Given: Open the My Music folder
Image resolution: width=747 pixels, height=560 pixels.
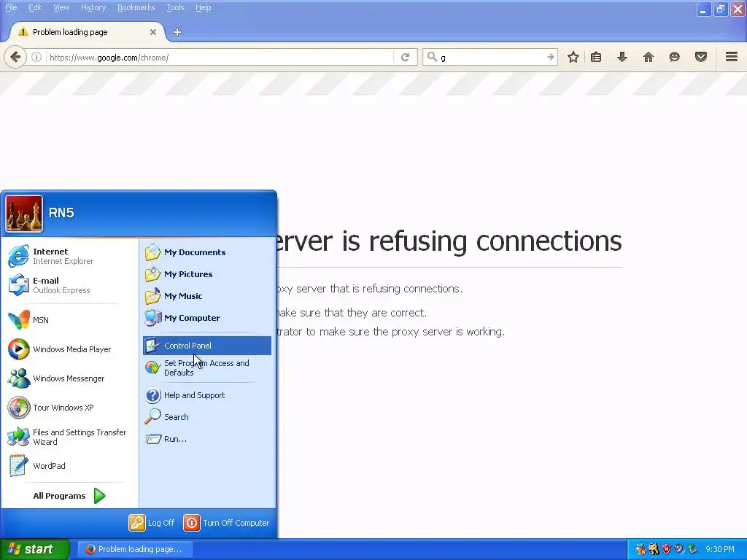Looking at the screenshot, I should coord(207,296).
